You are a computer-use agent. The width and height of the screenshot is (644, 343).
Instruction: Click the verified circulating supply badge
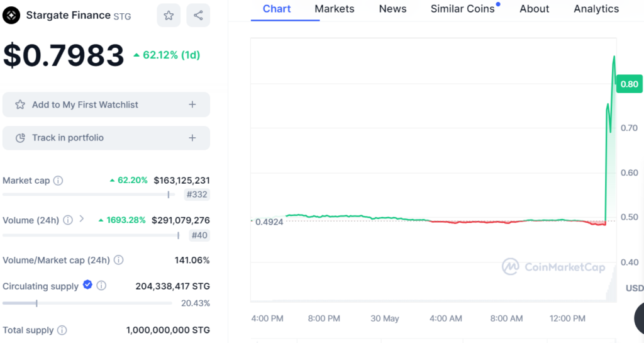coord(87,285)
